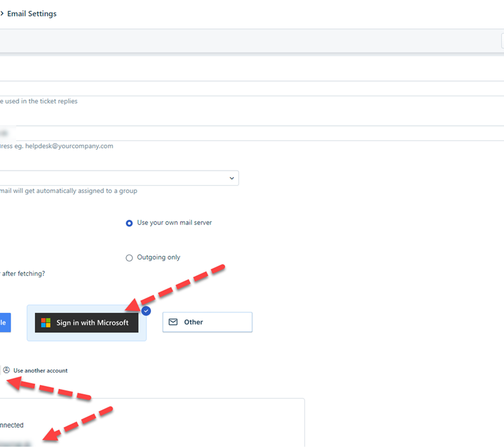
Task: Click the support email address input field
Action: [252, 133]
